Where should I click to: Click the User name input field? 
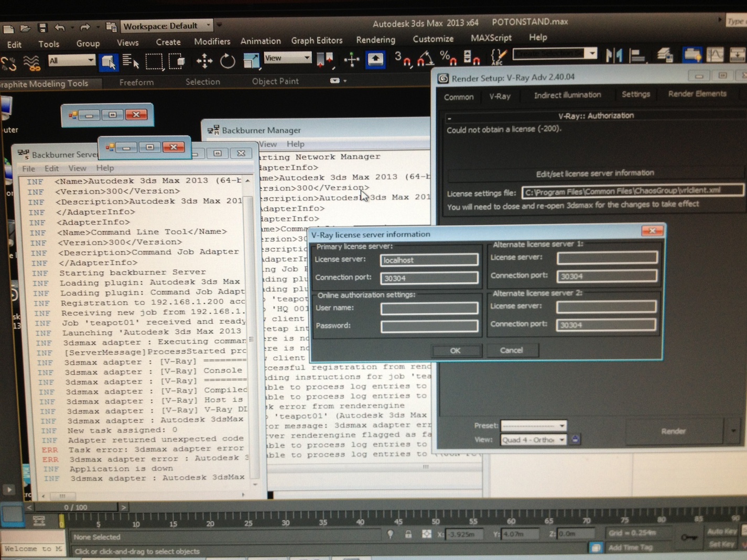click(x=429, y=308)
